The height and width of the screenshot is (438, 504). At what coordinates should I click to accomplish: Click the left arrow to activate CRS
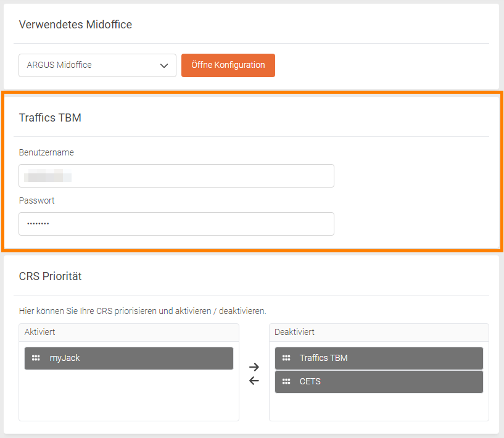[x=254, y=381]
